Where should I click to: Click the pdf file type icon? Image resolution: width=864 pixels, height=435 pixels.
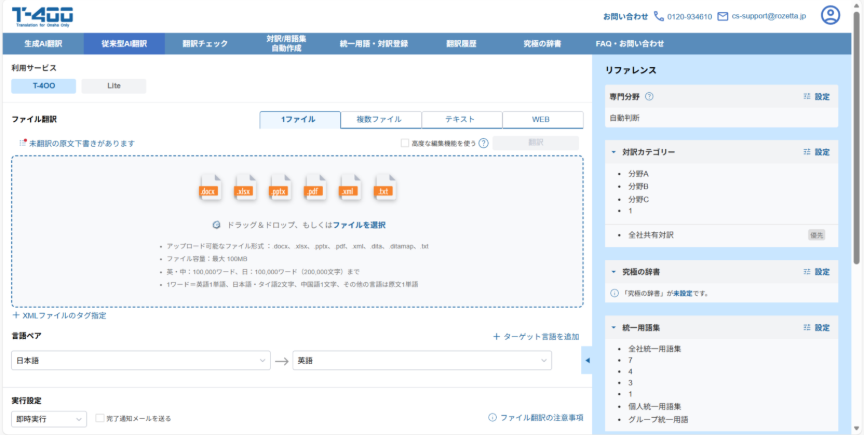tap(313, 187)
